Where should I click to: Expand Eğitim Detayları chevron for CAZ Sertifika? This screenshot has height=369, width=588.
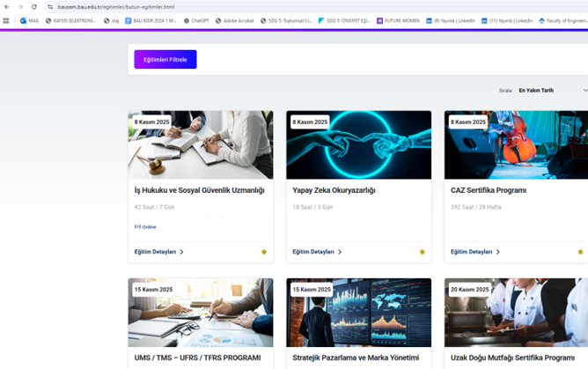click(x=498, y=252)
